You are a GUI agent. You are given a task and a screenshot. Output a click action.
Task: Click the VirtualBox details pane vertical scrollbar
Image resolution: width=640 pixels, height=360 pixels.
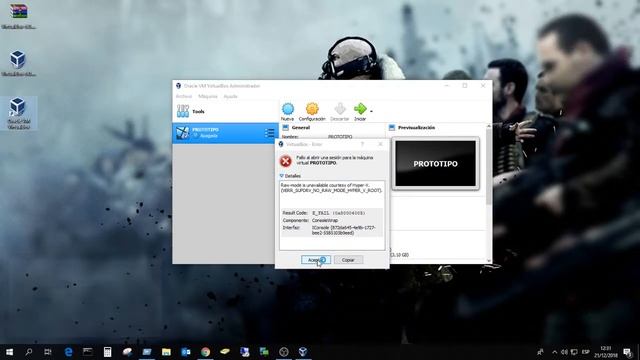coord(489,167)
